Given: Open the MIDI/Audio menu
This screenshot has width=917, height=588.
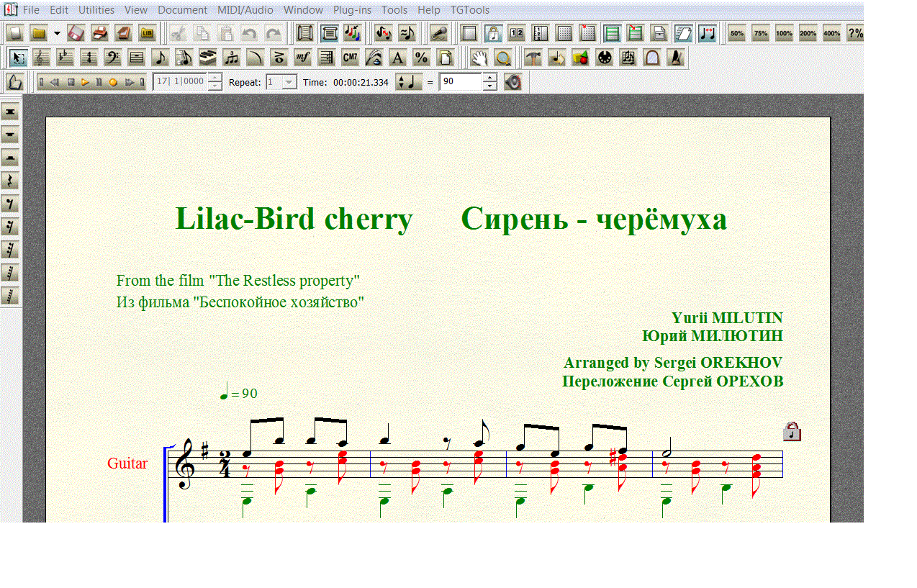Looking at the screenshot, I should 245,10.
